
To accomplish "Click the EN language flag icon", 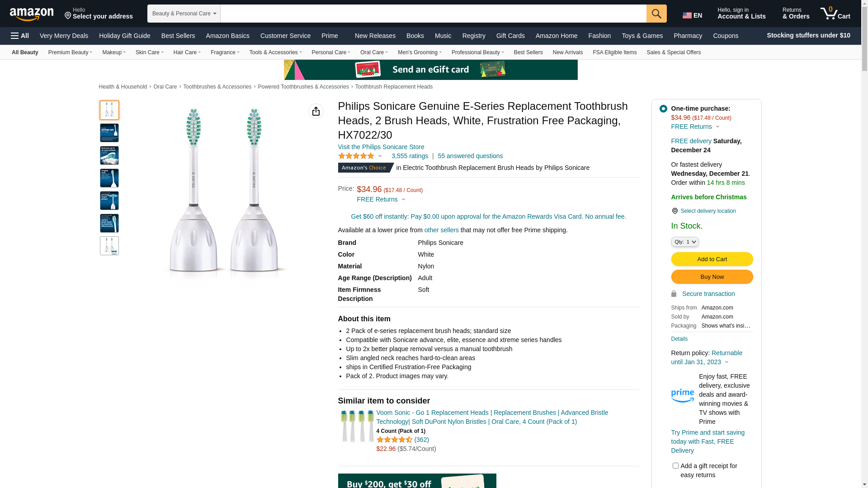I will tap(687, 15).
